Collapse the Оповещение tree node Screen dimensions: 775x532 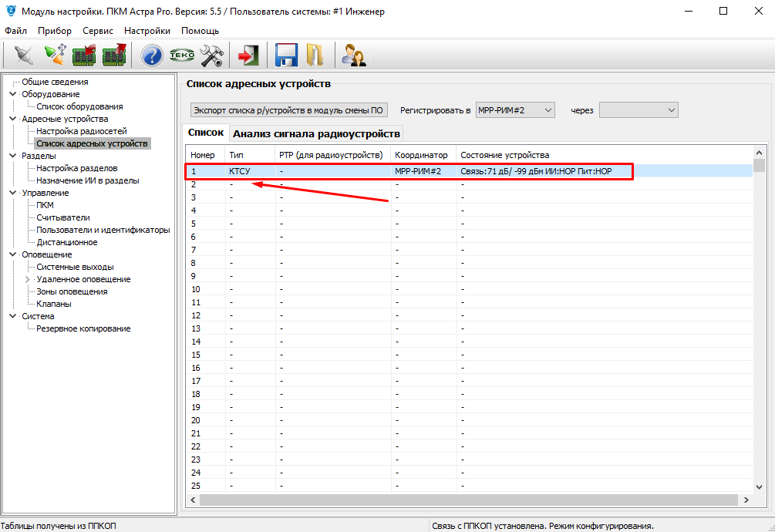pos(12,254)
